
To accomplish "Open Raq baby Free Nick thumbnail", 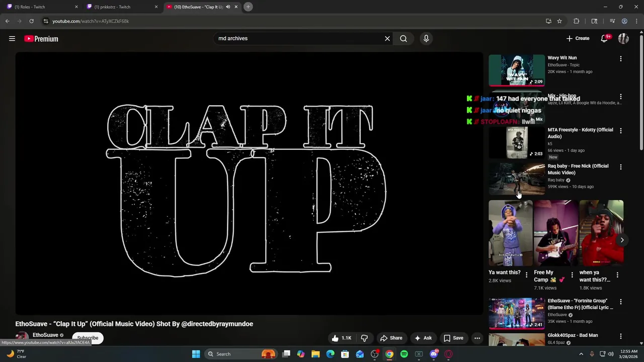I will pos(516,179).
